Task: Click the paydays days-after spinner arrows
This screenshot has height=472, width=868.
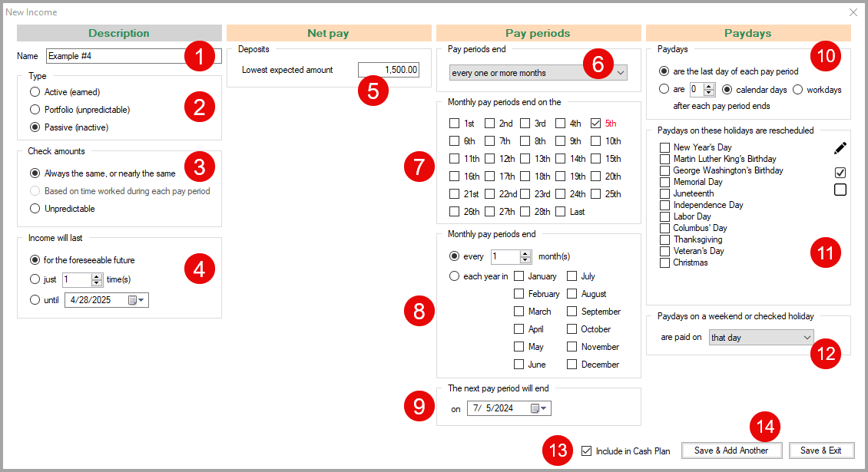Action: pos(710,90)
